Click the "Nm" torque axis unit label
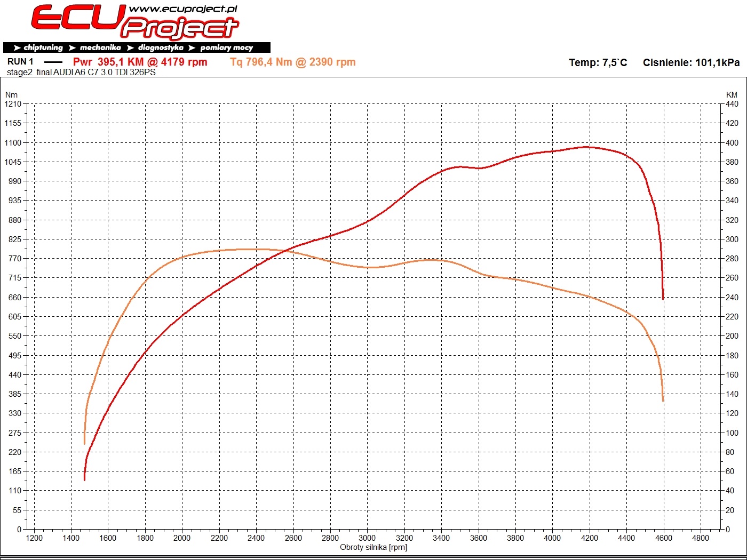Image resolution: width=747 pixels, height=560 pixels. 11,94
